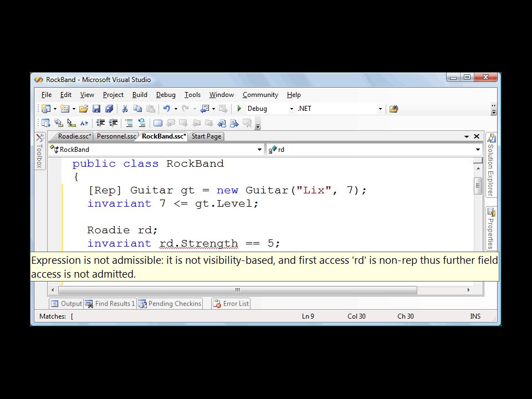Image resolution: width=532 pixels, height=399 pixels.
Task: Open the Project menu
Action: click(x=113, y=95)
